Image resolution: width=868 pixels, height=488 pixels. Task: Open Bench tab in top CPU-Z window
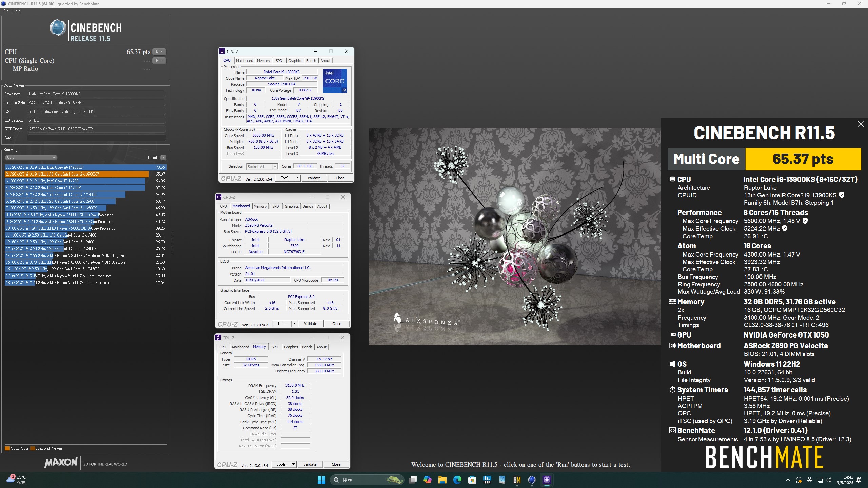coord(311,61)
